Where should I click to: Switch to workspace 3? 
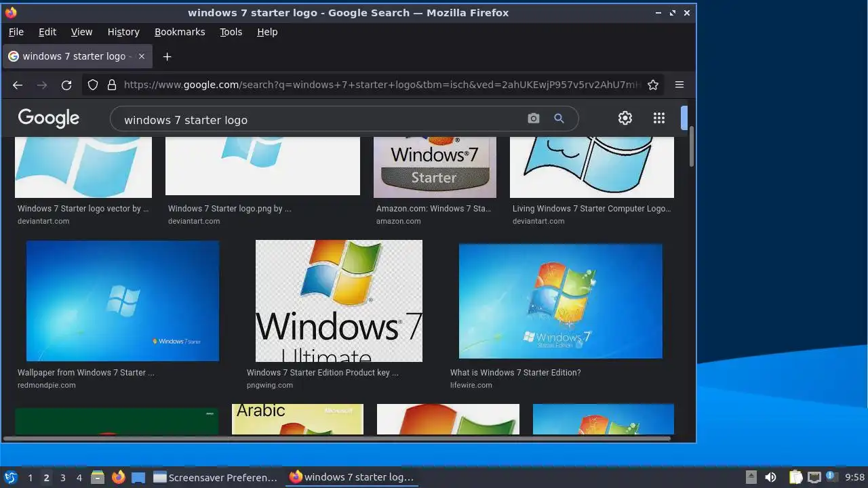click(62, 478)
